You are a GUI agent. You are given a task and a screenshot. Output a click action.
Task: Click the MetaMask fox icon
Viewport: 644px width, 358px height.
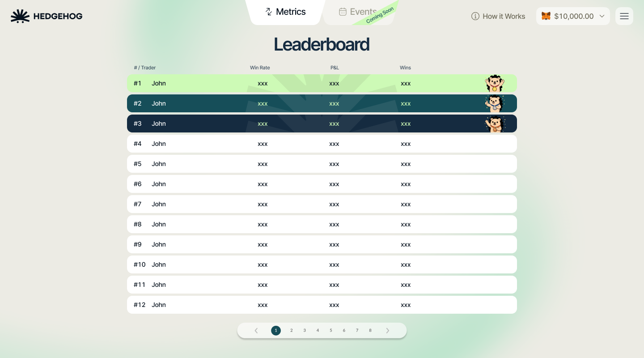pos(546,16)
